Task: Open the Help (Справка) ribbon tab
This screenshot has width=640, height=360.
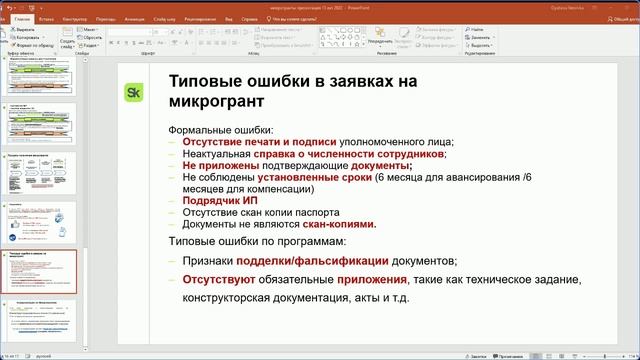Action: pos(249,19)
